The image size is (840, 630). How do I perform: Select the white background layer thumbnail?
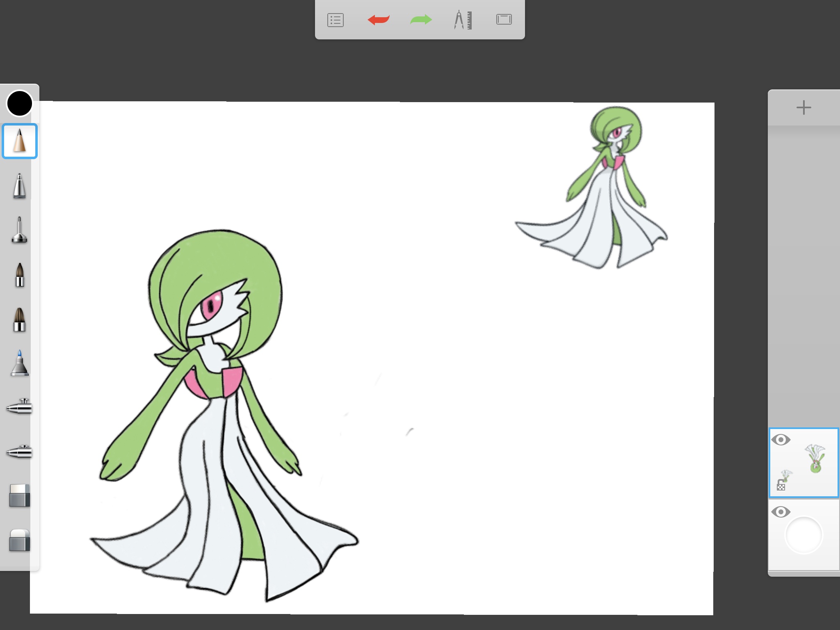pos(804,535)
